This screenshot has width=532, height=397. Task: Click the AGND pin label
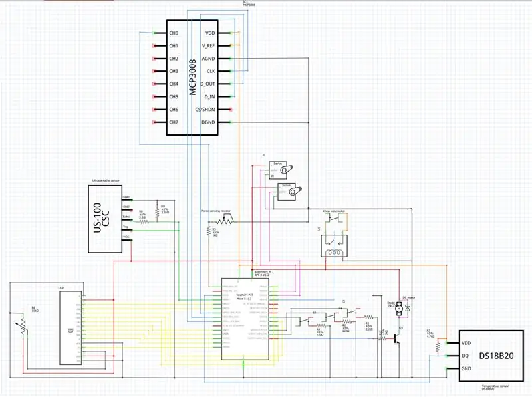208,59
